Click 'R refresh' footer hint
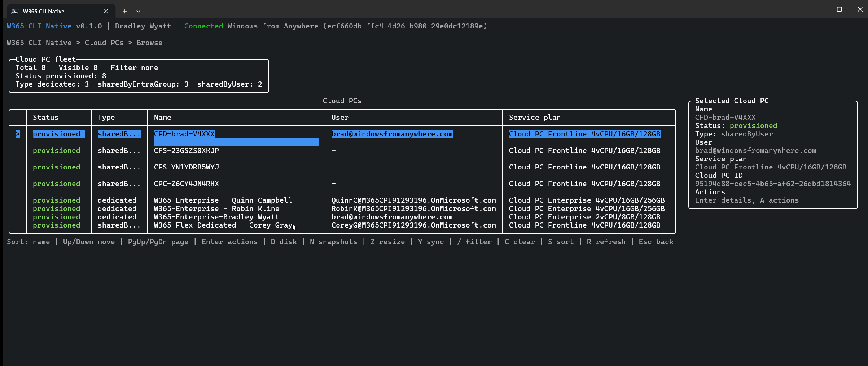The height and width of the screenshot is (366, 868). point(606,242)
